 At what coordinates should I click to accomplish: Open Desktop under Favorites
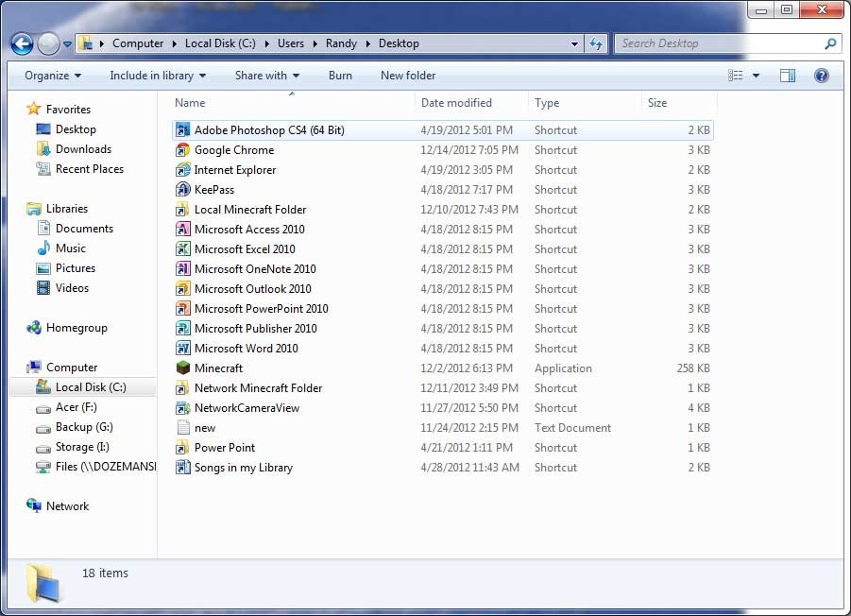tap(76, 129)
